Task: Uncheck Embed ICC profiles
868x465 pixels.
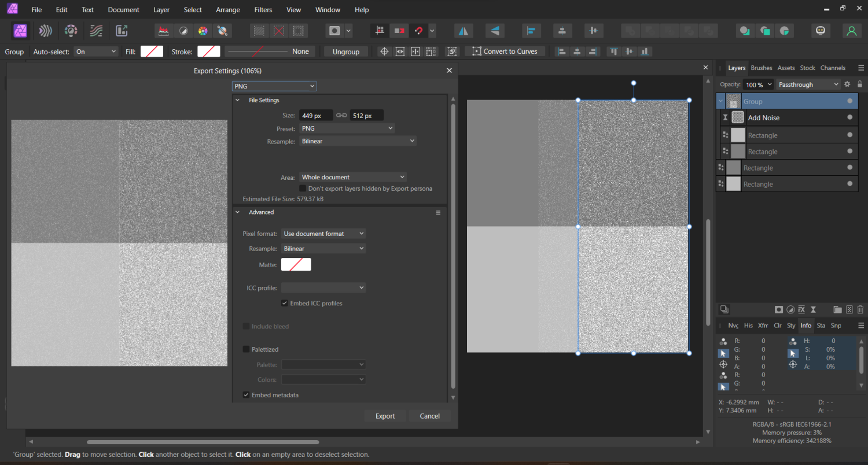Action: [x=285, y=303]
